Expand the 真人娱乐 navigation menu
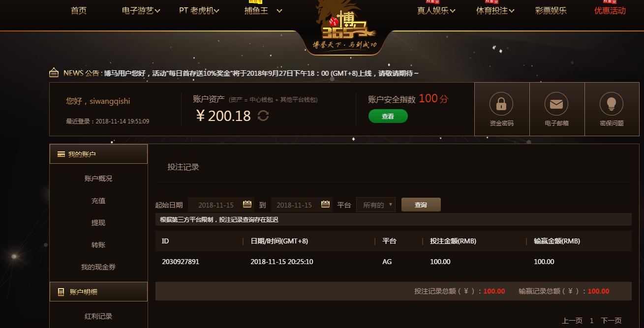Viewport: 644px width, 328px height. click(436, 10)
